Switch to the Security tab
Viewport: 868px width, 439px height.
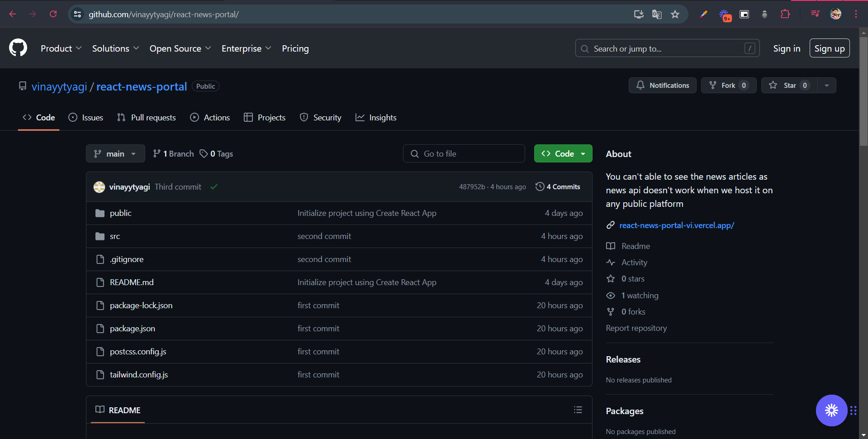(320, 117)
